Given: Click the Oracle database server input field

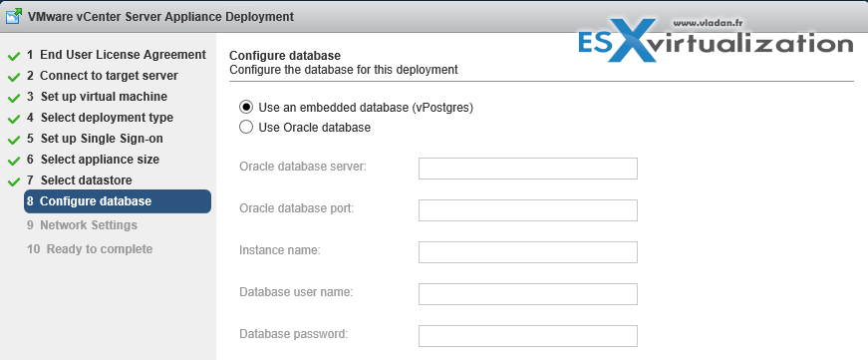Looking at the screenshot, I should click(x=527, y=169).
